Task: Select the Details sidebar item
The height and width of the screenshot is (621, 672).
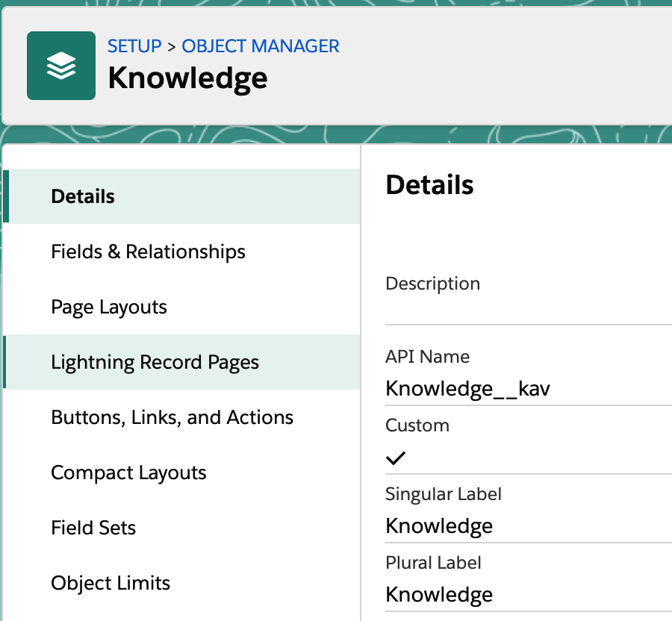Action: coord(181,196)
